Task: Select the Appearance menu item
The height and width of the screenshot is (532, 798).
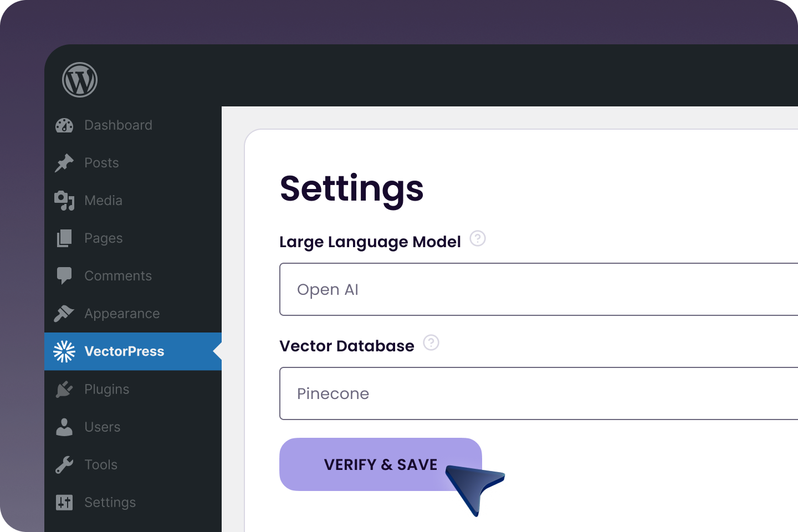Action: coord(133,314)
